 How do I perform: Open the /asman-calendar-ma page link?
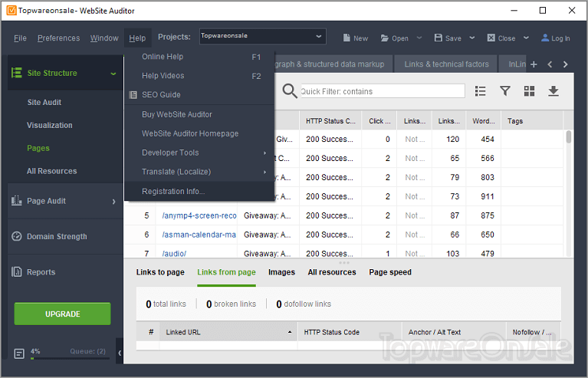tap(199, 235)
